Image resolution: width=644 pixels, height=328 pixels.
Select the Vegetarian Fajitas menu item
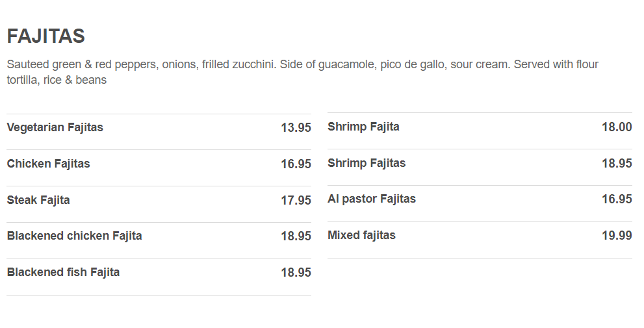(55, 127)
